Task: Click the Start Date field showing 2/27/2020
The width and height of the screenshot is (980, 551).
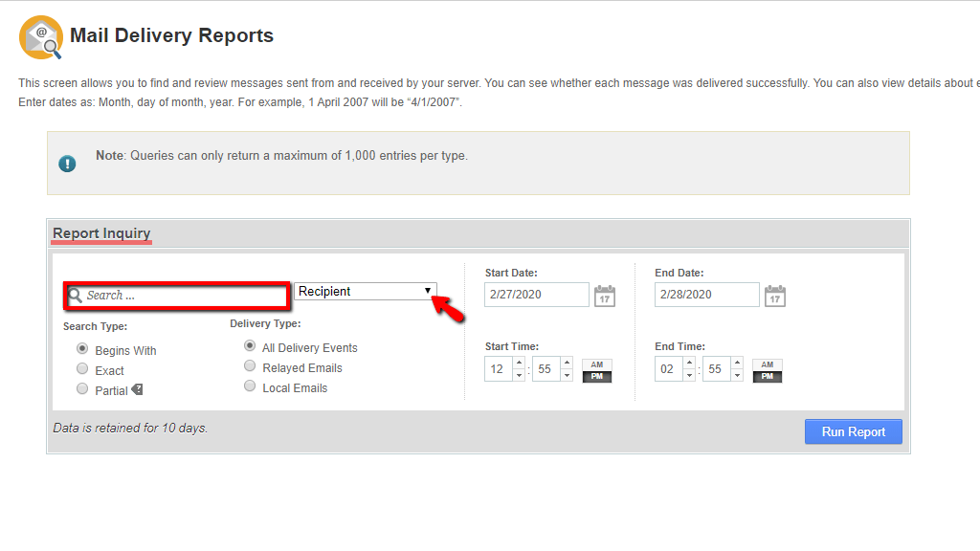Action: coord(536,295)
